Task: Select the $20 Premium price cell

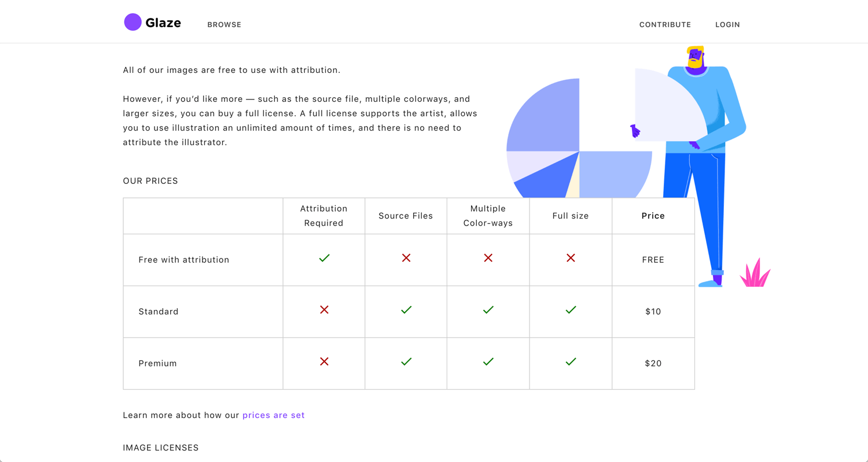Action: point(653,363)
